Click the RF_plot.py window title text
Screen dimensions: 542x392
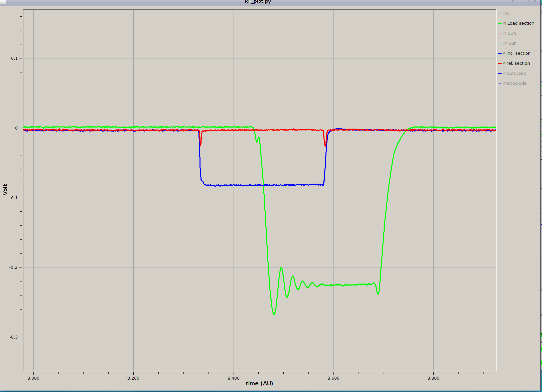(x=258, y=2)
